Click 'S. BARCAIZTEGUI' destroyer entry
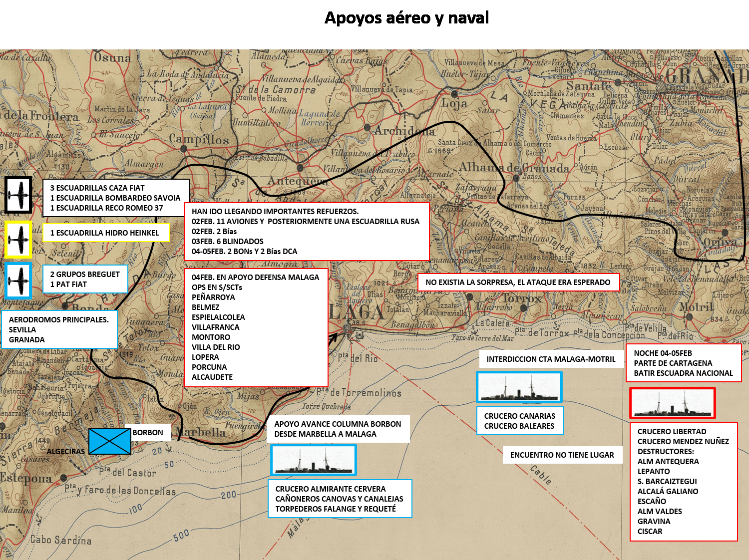The width and height of the screenshot is (749, 560). tap(667, 482)
